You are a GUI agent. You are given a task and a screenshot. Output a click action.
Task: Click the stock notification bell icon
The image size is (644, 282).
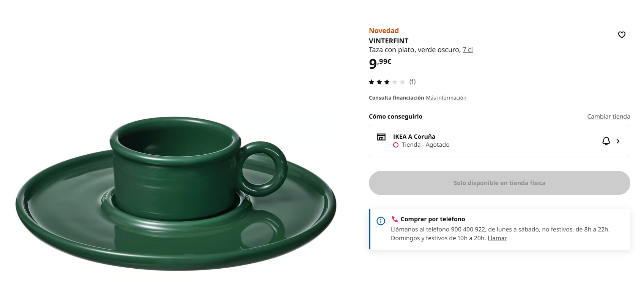(x=606, y=141)
